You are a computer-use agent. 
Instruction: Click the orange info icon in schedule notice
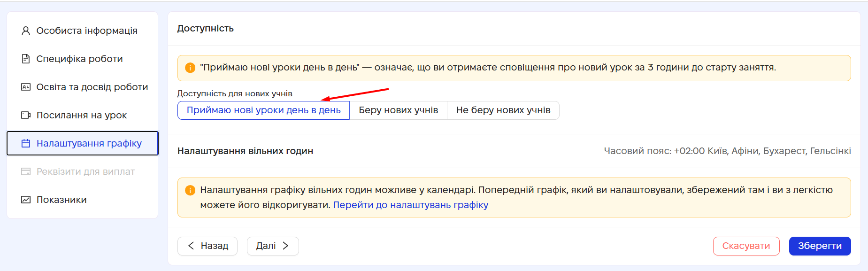[190, 190]
